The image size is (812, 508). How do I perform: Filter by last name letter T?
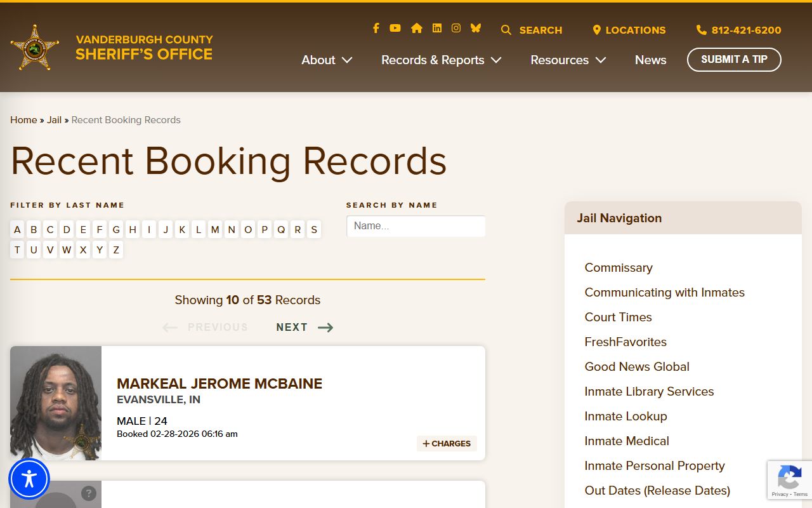pos(17,250)
